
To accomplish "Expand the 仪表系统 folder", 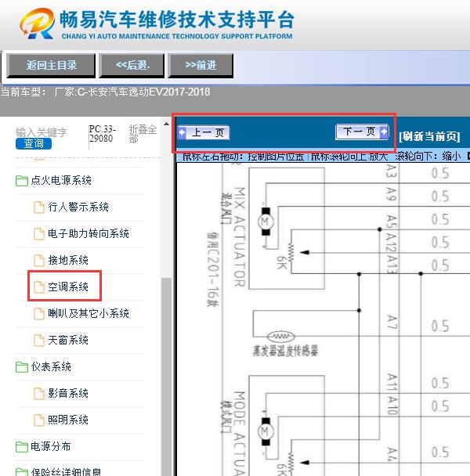I will click(x=51, y=366).
